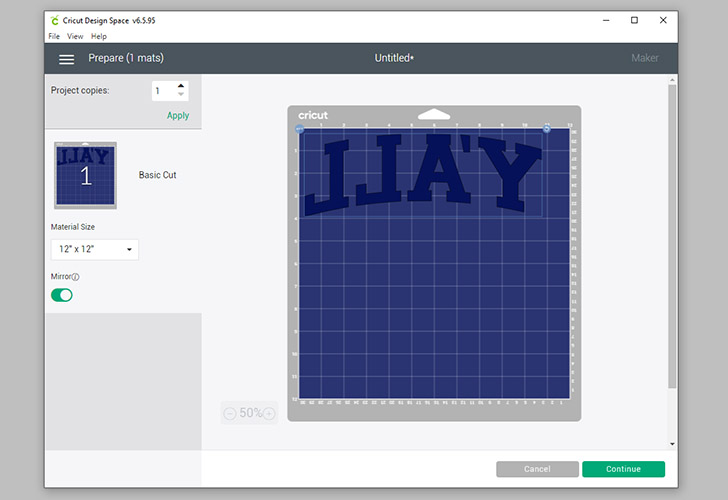Click the scroll down arrow in the preview
The image size is (728, 500).
[672, 444]
